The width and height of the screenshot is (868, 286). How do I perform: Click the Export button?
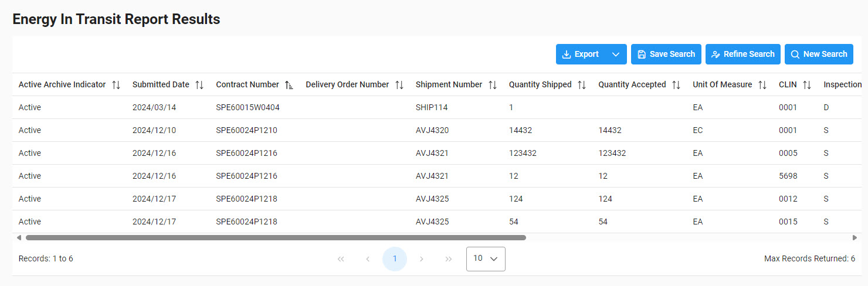pyautogui.click(x=581, y=55)
